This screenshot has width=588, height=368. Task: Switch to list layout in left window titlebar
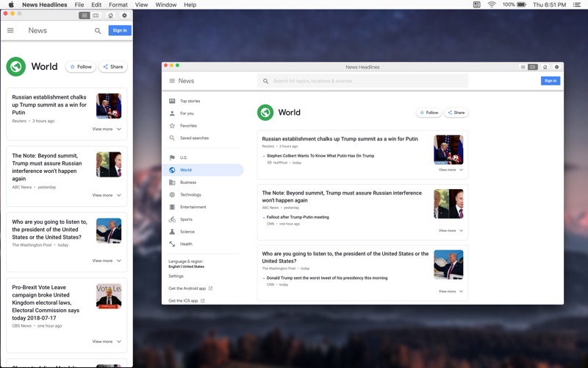point(85,15)
